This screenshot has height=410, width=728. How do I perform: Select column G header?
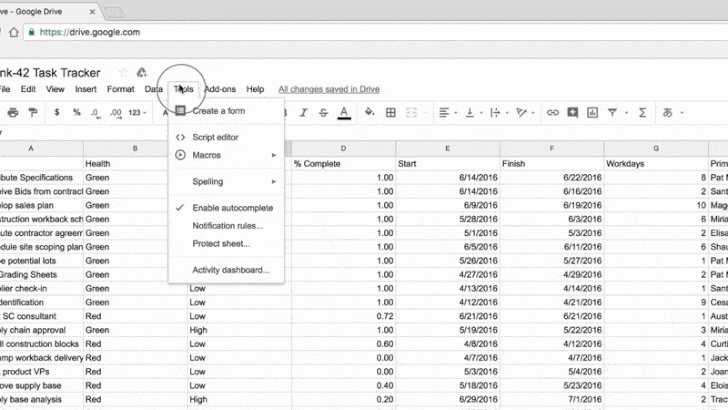656,149
